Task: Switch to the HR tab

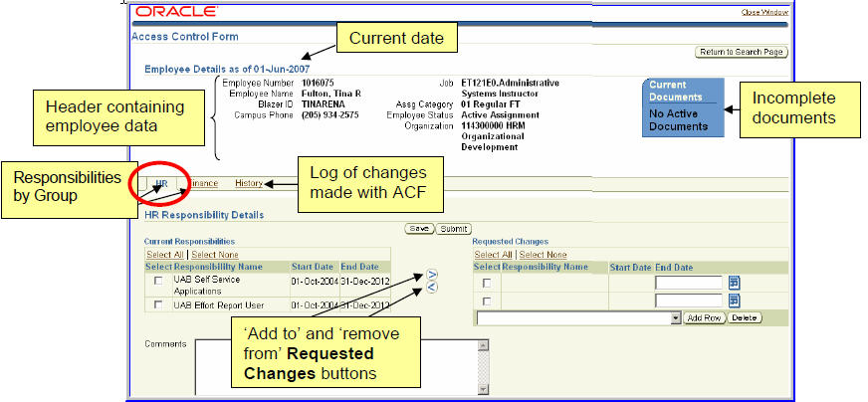Action: [161, 183]
